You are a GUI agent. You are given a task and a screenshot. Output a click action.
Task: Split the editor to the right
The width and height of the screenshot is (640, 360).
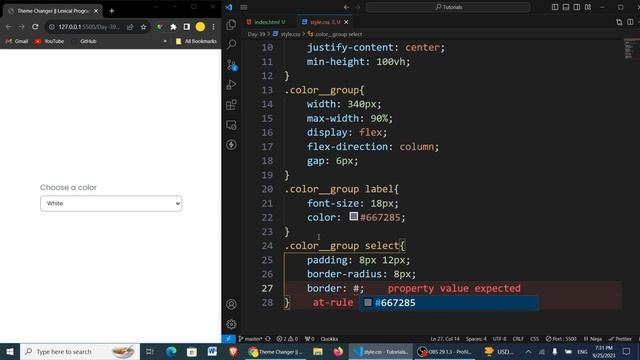tap(631, 22)
